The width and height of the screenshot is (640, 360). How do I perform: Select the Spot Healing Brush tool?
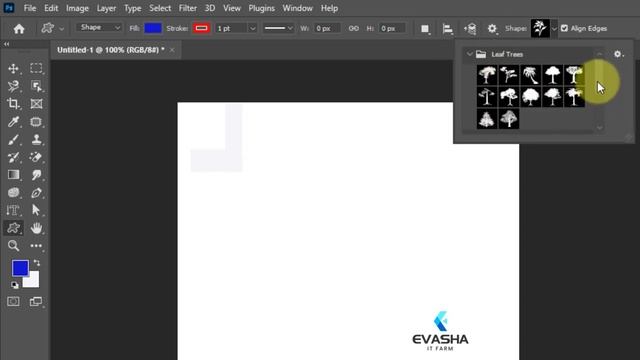tap(36, 122)
